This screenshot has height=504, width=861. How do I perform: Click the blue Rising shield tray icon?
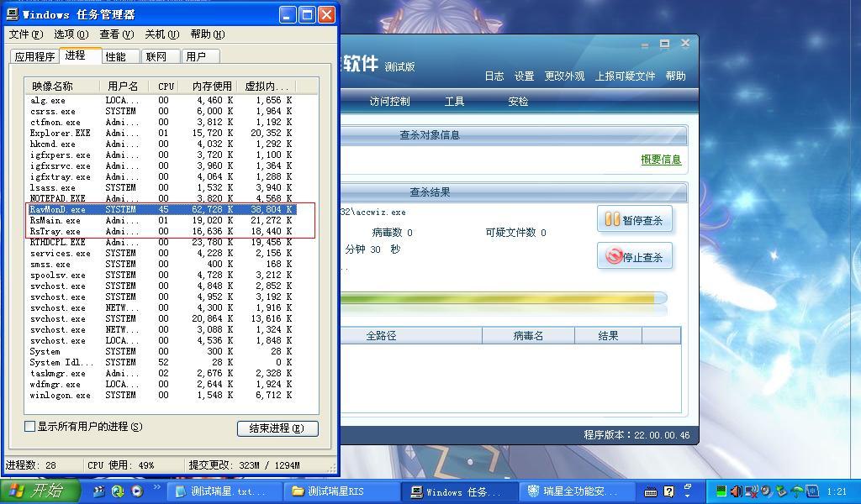pos(812,491)
